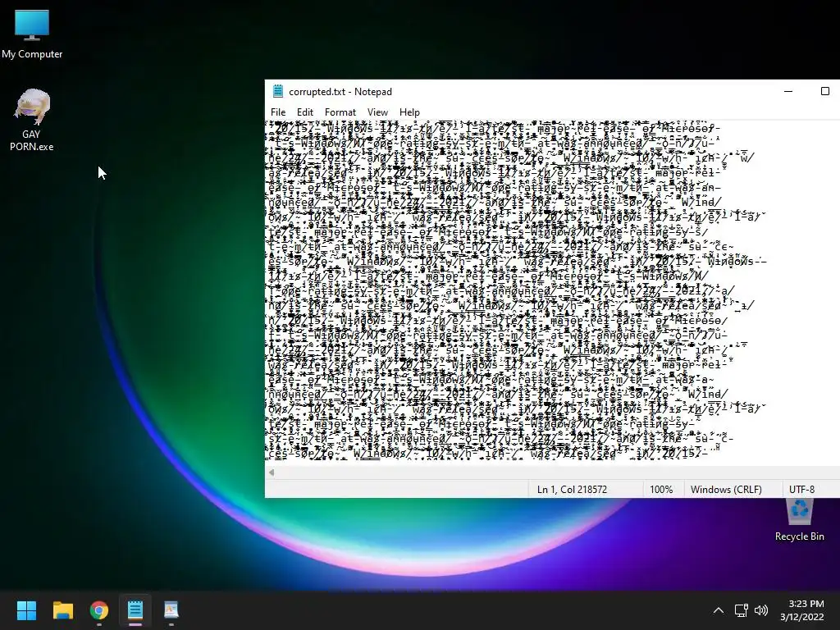Open the File menu in Notepad
Viewport: 840px width, 630px height.
(x=278, y=112)
